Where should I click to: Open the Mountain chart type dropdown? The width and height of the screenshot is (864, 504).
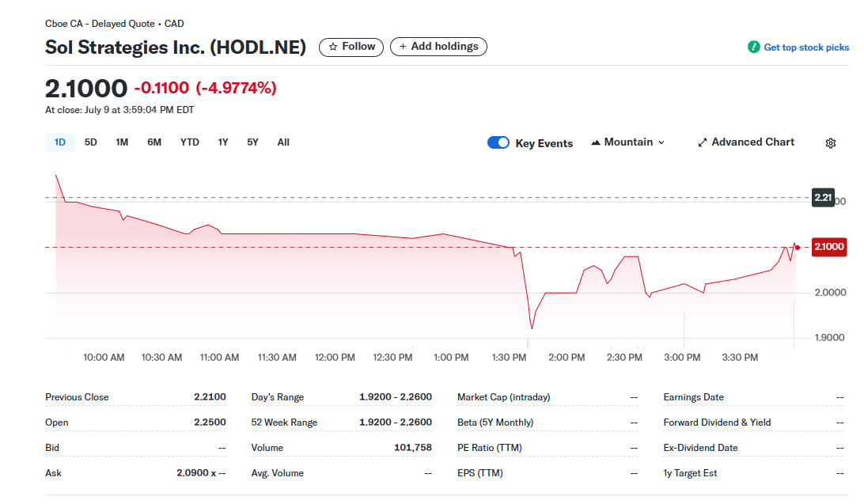[628, 142]
